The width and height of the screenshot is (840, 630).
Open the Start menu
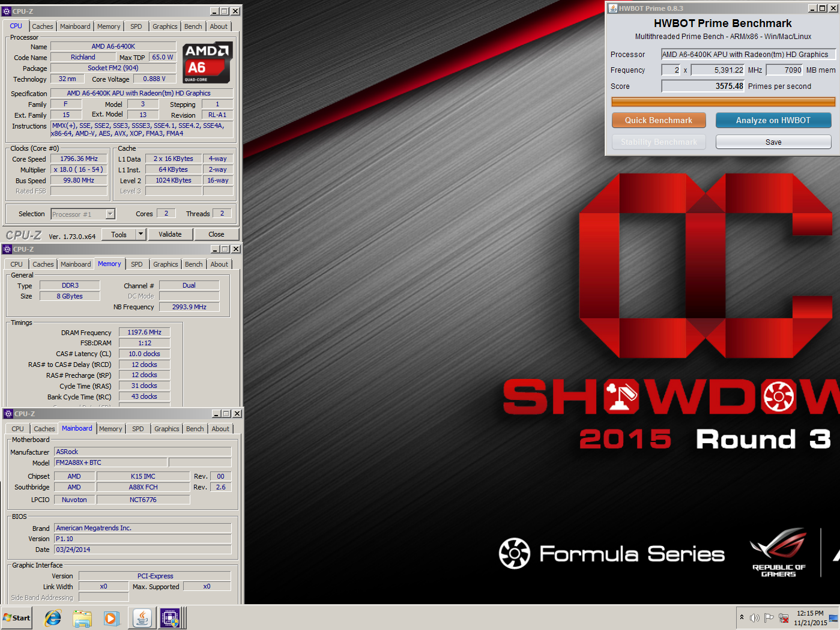click(x=16, y=617)
